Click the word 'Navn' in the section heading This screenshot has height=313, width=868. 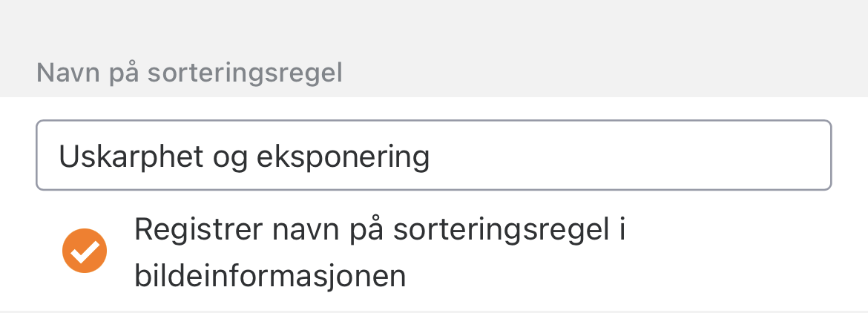[x=64, y=73]
